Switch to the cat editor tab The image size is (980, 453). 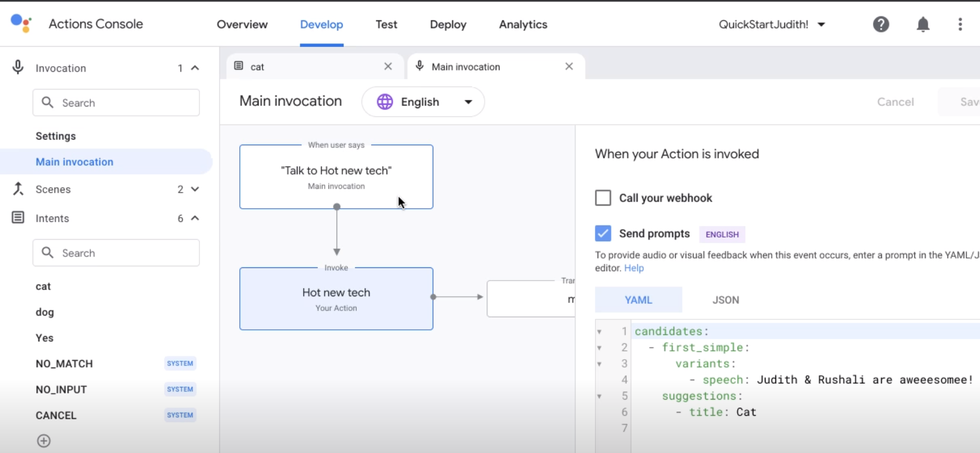(x=315, y=67)
